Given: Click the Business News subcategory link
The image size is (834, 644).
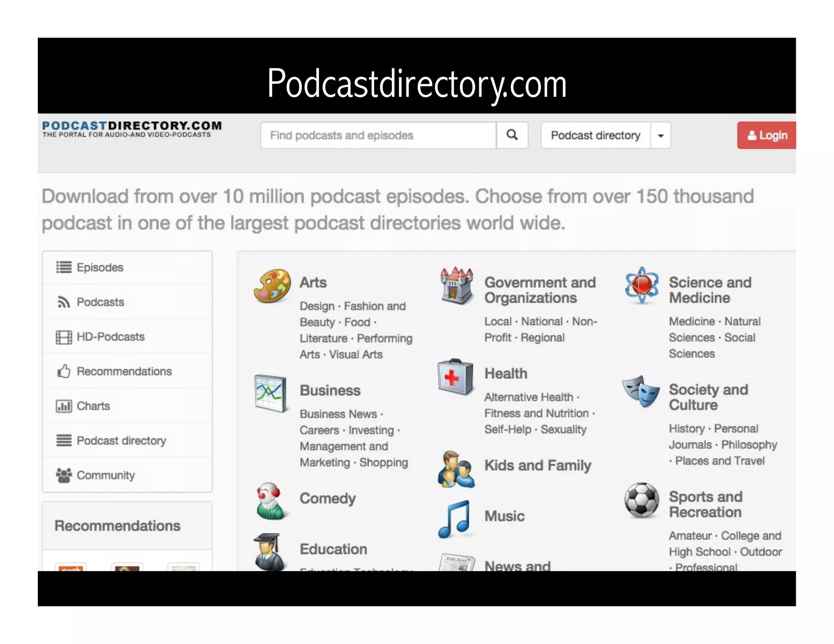Looking at the screenshot, I should tap(338, 414).
